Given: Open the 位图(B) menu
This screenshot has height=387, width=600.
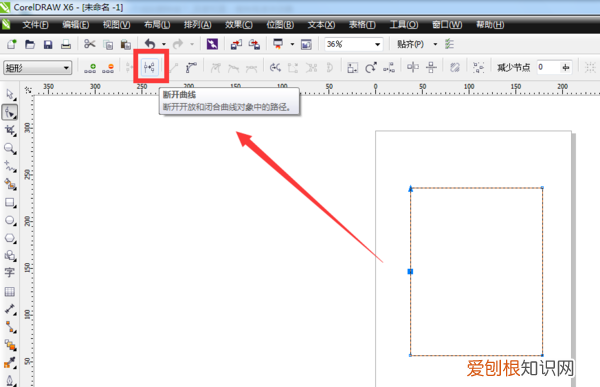Looking at the screenshot, I should 280,25.
